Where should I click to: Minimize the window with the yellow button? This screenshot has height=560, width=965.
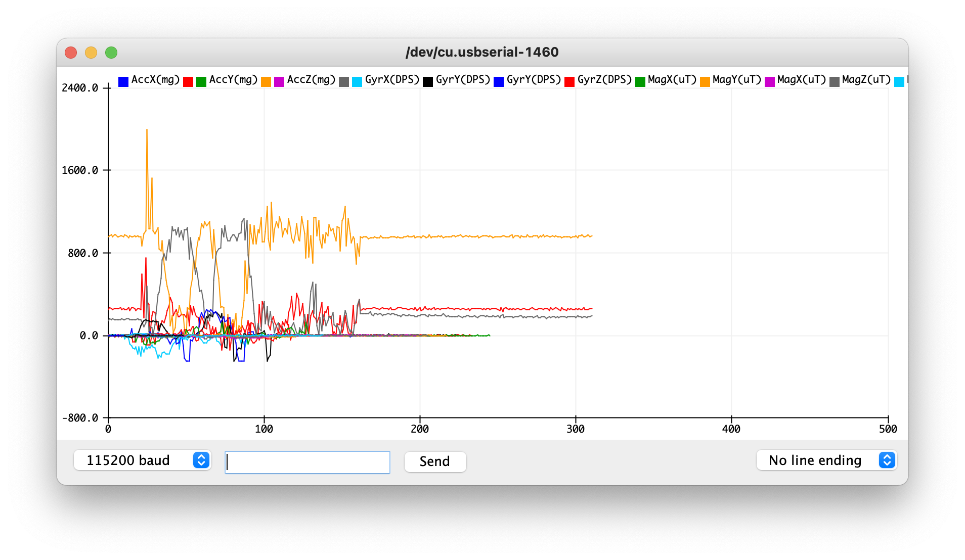91,53
